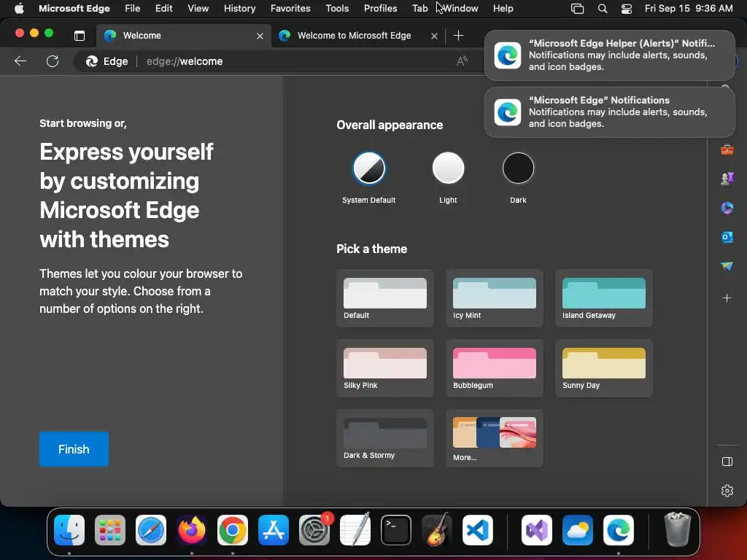Open sidebar settings gear icon
Viewport: 747px width, 560px height.
click(x=727, y=491)
